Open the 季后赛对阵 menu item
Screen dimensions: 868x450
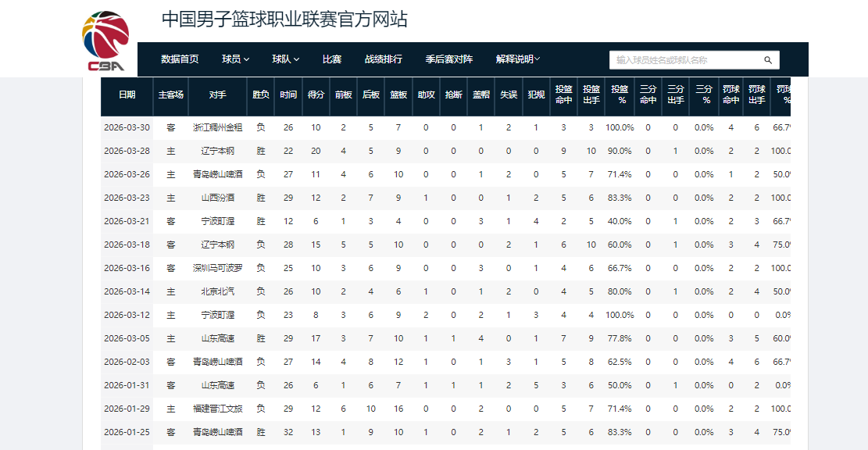coord(449,59)
